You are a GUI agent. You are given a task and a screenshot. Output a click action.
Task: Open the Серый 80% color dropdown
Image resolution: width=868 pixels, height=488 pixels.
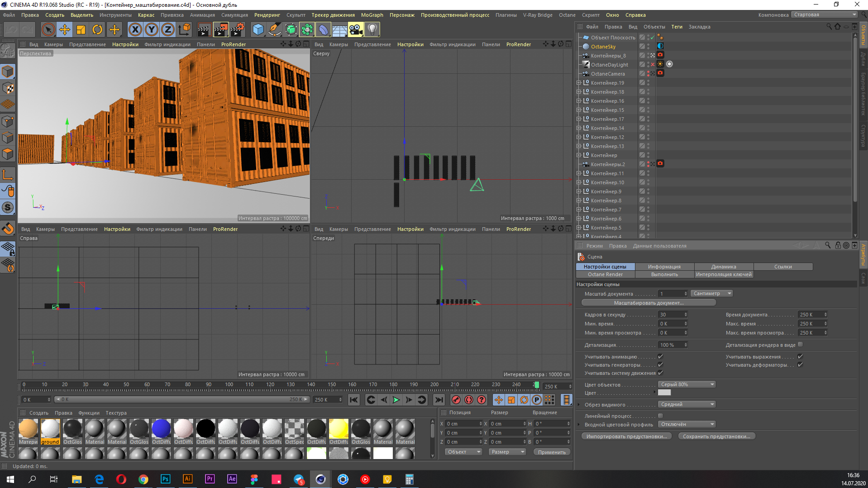tap(687, 384)
